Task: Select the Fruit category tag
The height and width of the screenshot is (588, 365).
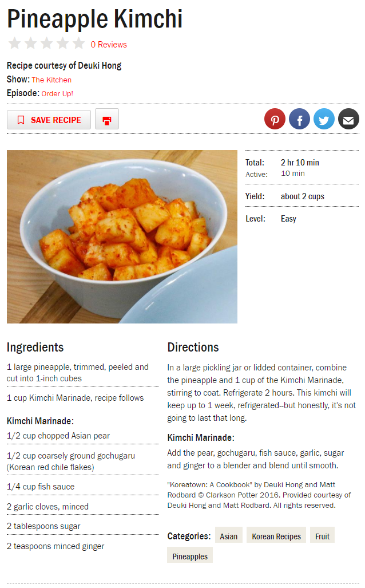Action: point(322,536)
